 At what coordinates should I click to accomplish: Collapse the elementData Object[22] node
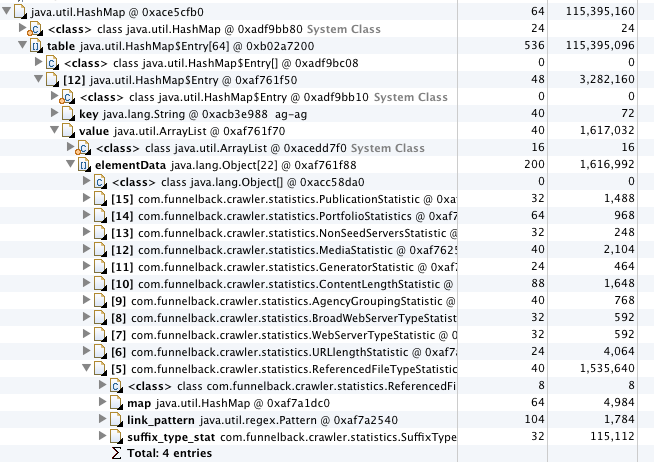[71, 164]
